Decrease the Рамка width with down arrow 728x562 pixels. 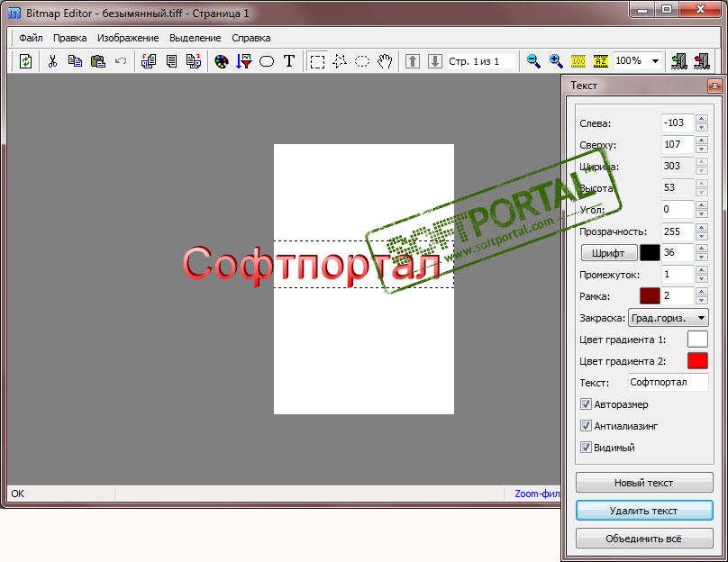[x=702, y=300]
